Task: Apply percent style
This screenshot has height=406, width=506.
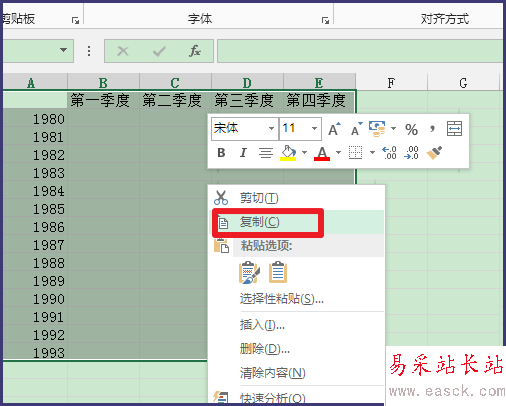Action: [x=411, y=129]
